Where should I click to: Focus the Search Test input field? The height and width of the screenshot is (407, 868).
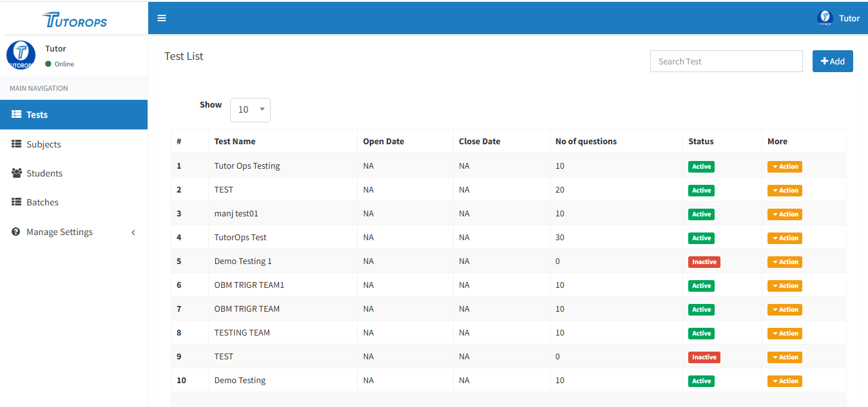726,61
